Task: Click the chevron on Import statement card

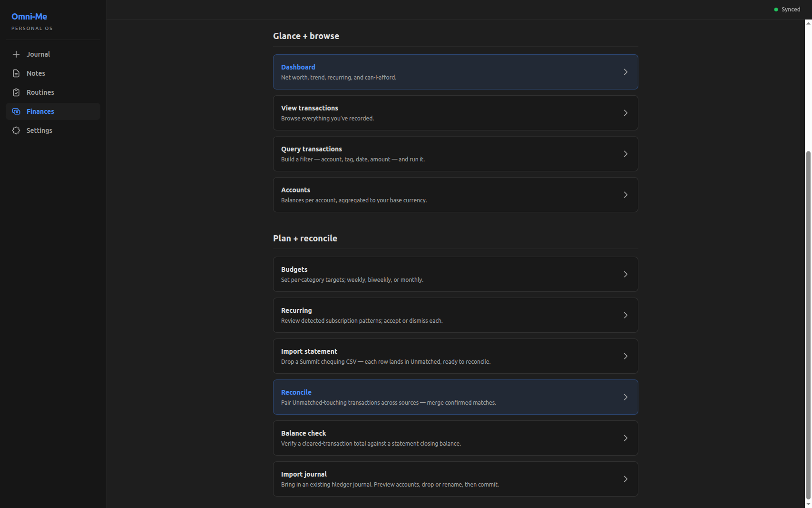Action: (626, 356)
